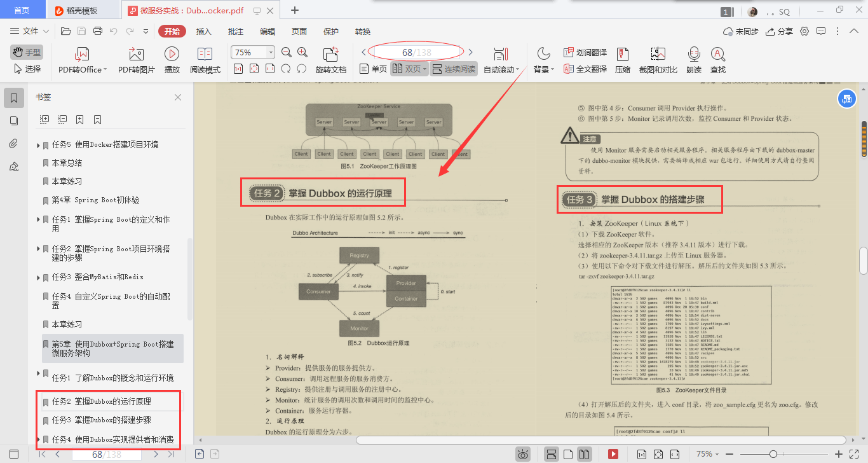Open bookmark 任务2 掌握Dubbox的运行原理
The width and height of the screenshot is (868, 463).
[x=102, y=402]
